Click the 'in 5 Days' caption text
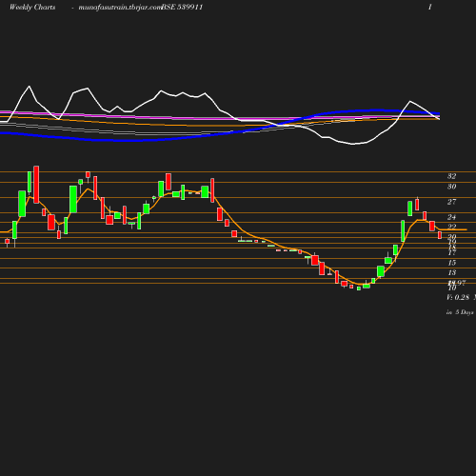 coord(460,312)
